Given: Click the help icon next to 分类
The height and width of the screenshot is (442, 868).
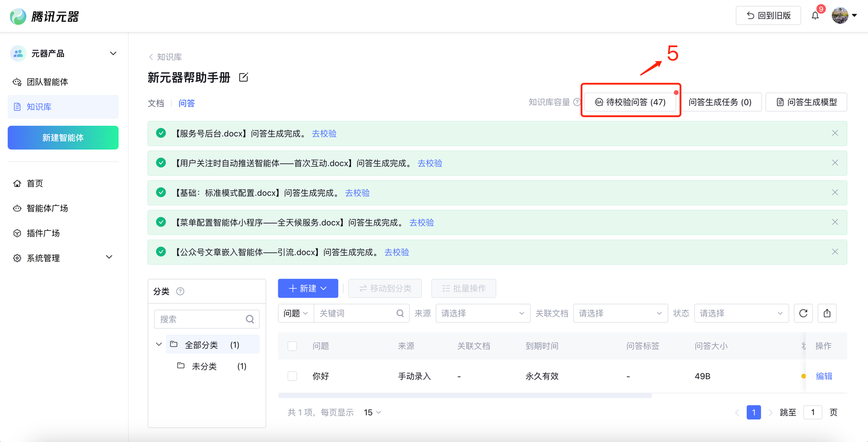Looking at the screenshot, I should click(x=180, y=292).
